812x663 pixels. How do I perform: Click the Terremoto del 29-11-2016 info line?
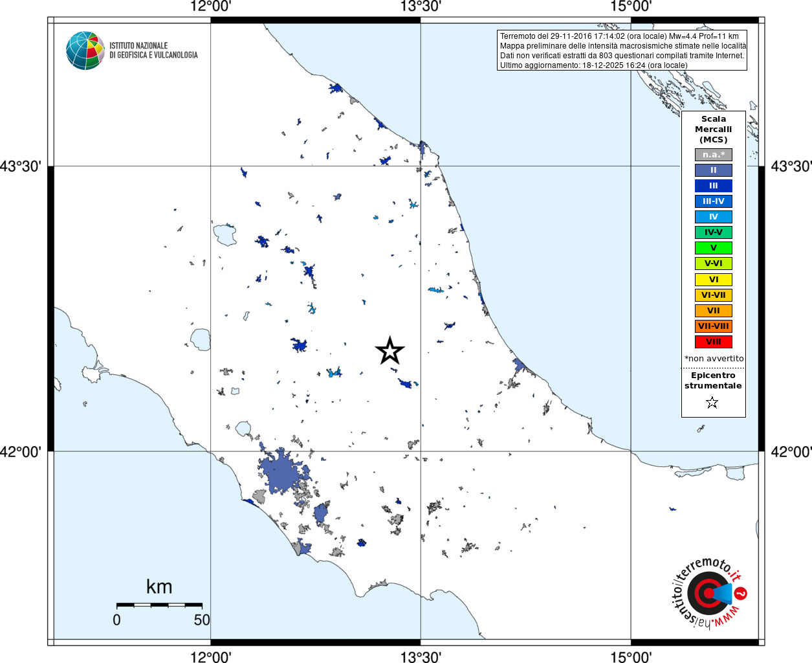coord(619,36)
